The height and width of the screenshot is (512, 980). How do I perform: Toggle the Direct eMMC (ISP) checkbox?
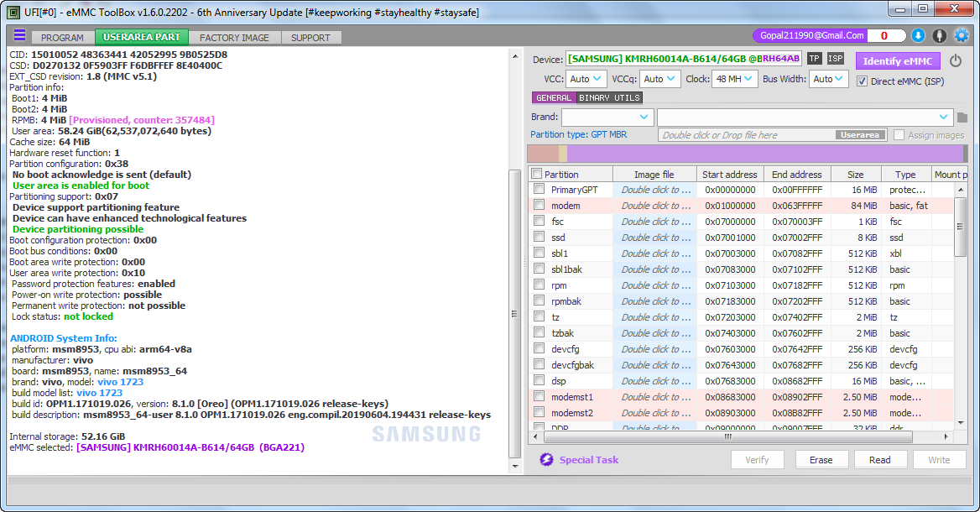pyautogui.click(x=862, y=81)
